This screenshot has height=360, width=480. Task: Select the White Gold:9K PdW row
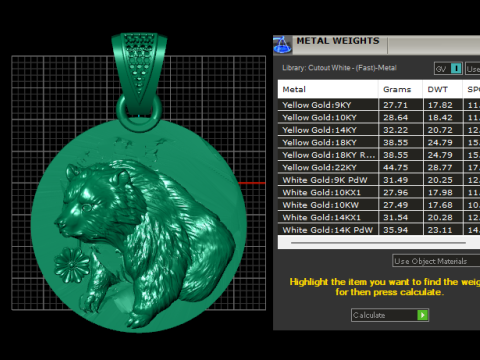point(379,180)
